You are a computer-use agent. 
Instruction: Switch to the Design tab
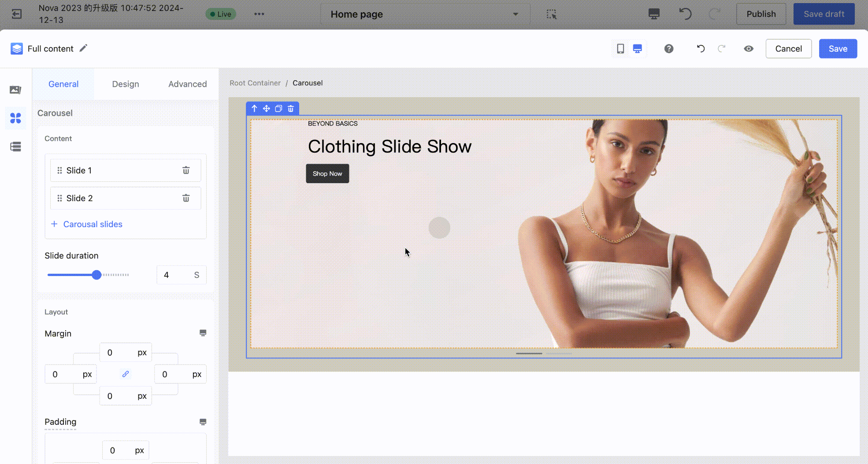pyautogui.click(x=126, y=84)
